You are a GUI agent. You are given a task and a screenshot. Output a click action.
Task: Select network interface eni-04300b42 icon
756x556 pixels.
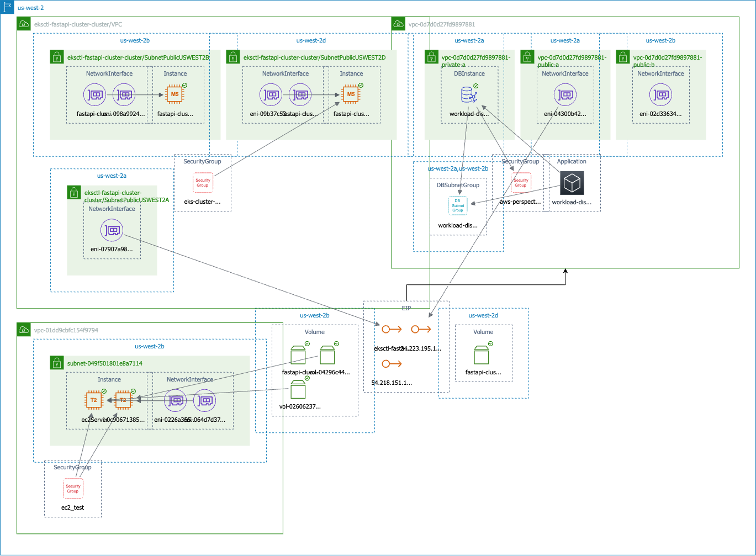[x=565, y=95]
